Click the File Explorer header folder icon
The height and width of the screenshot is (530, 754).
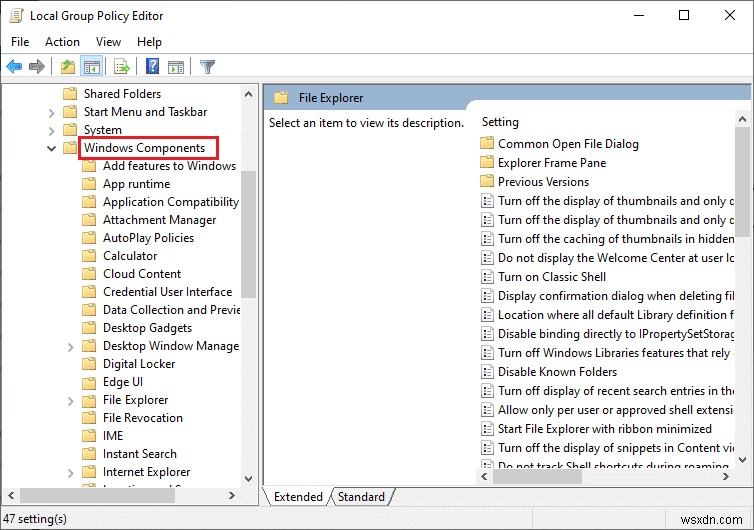click(x=281, y=98)
